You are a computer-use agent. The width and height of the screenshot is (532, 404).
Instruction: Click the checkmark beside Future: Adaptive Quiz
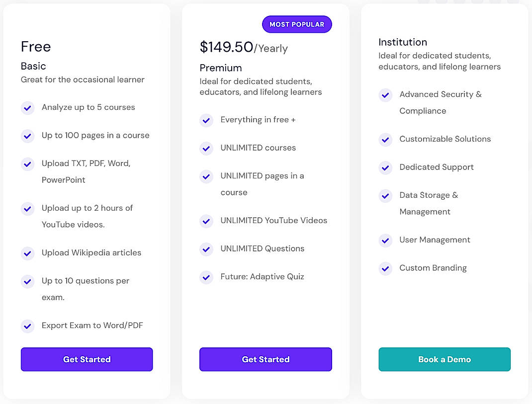coord(206,277)
